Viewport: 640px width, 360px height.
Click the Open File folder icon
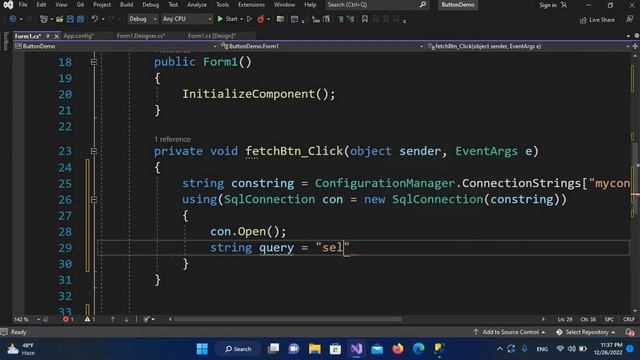pyautogui.click(x=60, y=19)
